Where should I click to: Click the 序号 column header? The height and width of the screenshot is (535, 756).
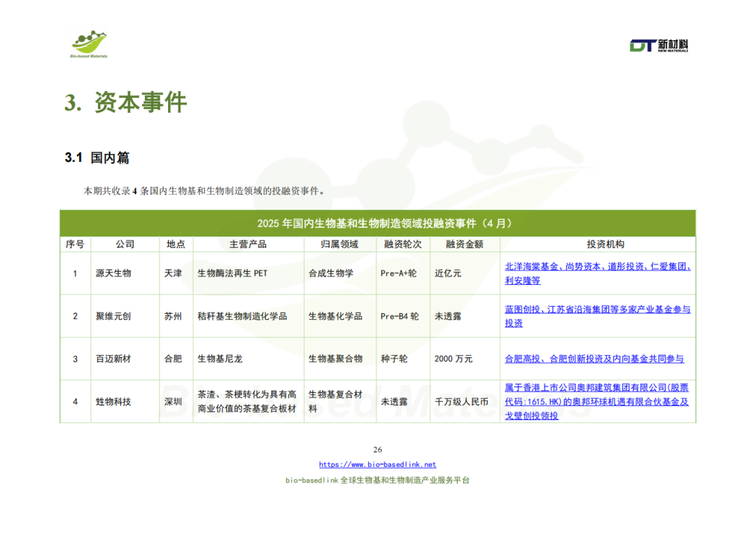click(x=75, y=244)
